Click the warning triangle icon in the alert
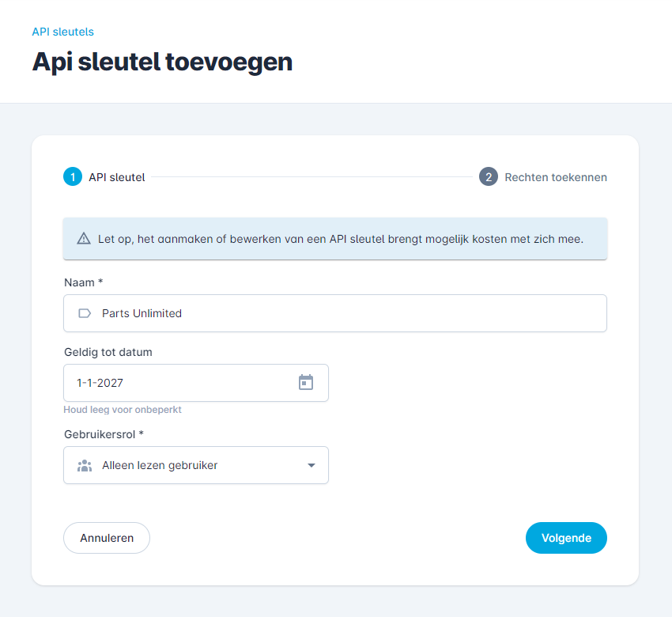 tap(84, 238)
